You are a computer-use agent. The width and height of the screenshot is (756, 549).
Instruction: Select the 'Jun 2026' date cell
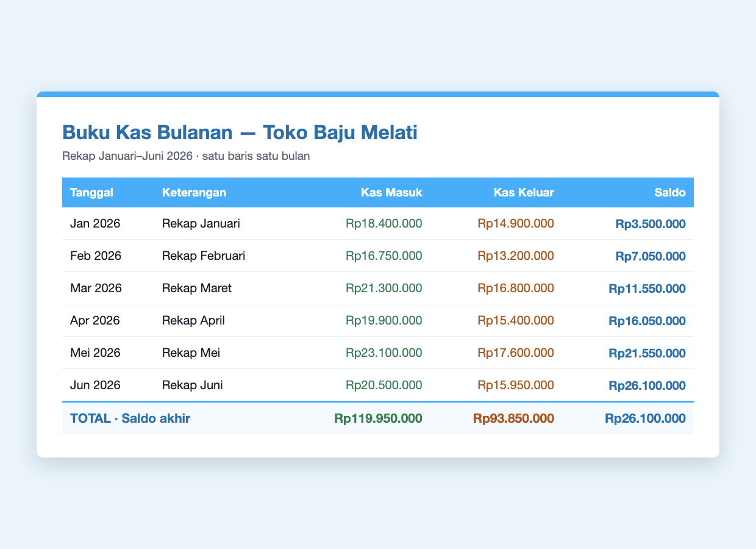click(96, 386)
